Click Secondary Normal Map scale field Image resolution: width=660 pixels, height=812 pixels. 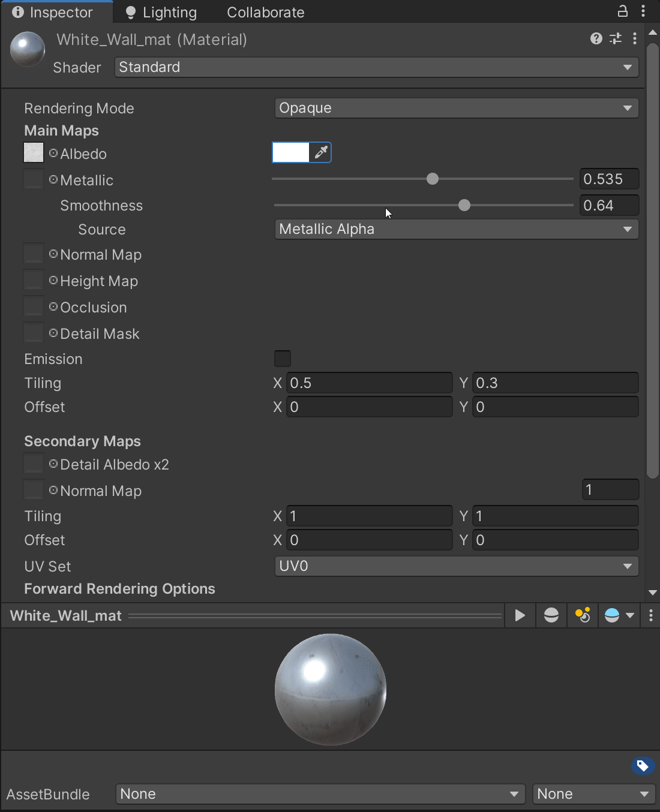coord(610,489)
